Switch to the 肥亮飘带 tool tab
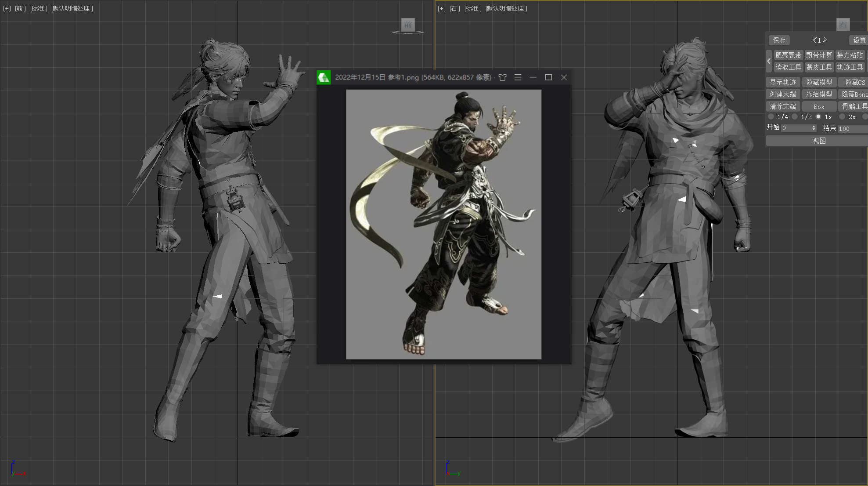868x486 pixels. tap(789, 55)
